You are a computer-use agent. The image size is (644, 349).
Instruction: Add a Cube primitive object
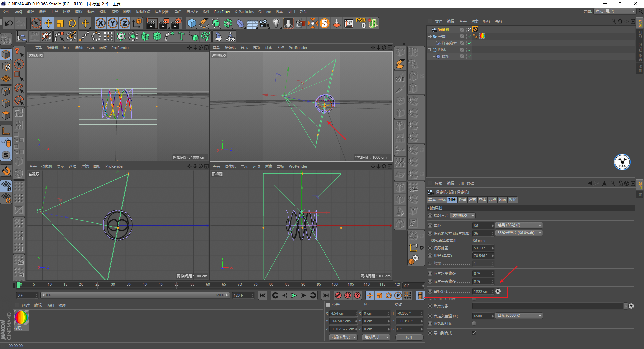pyautogui.click(x=192, y=23)
